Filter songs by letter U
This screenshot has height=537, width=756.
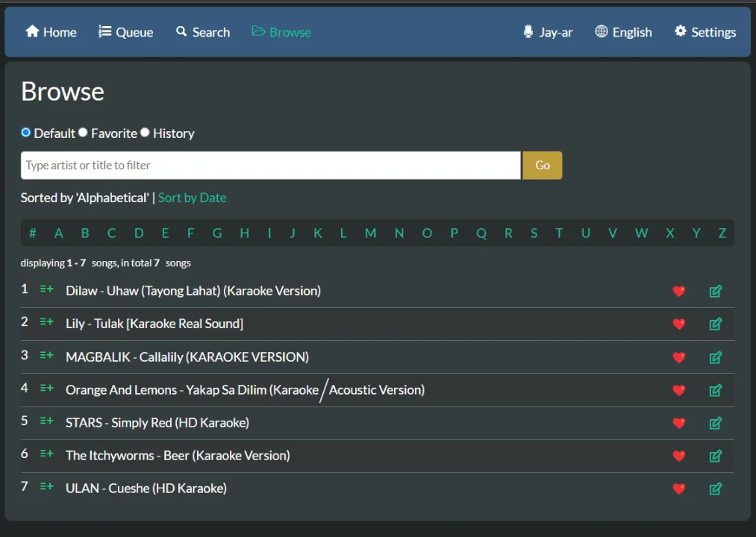[586, 233]
